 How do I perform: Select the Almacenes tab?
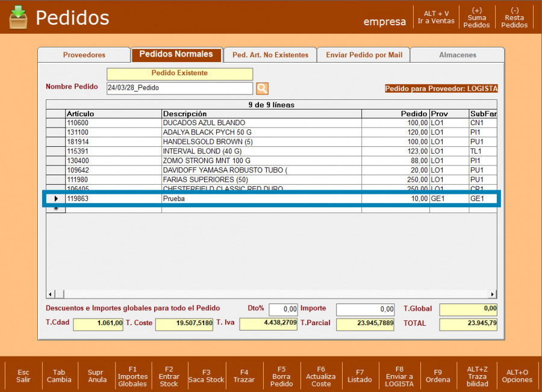[x=458, y=55]
